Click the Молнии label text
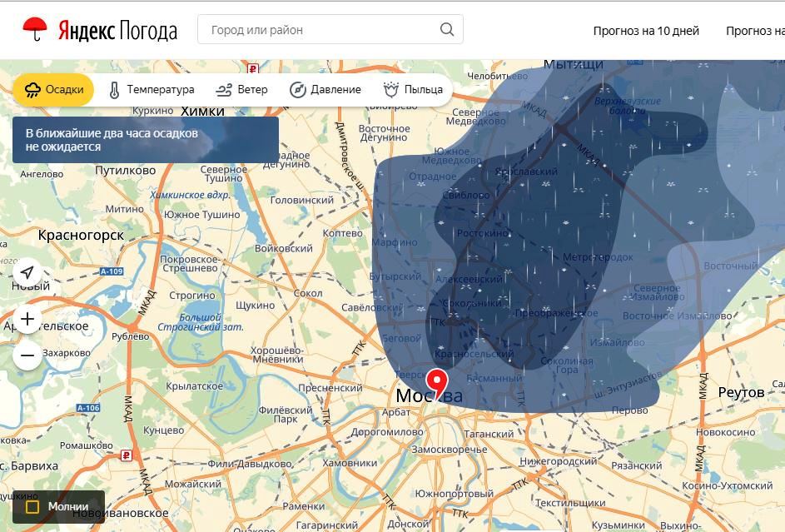The image size is (785, 532). click(x=68, y=506)
